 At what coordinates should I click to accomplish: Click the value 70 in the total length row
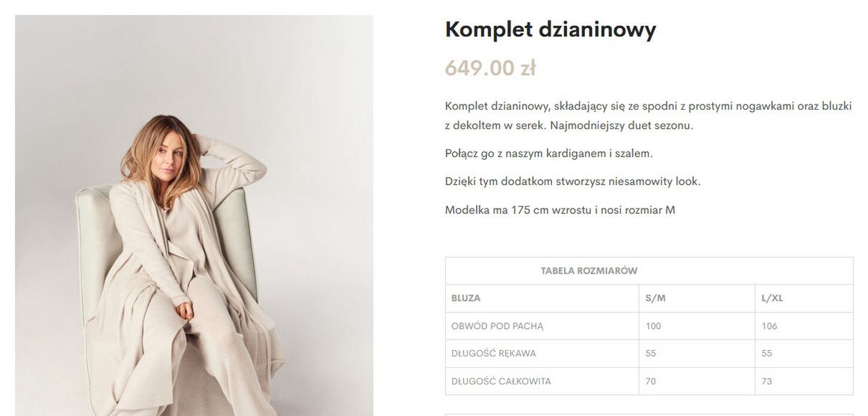tap(651, 382)
